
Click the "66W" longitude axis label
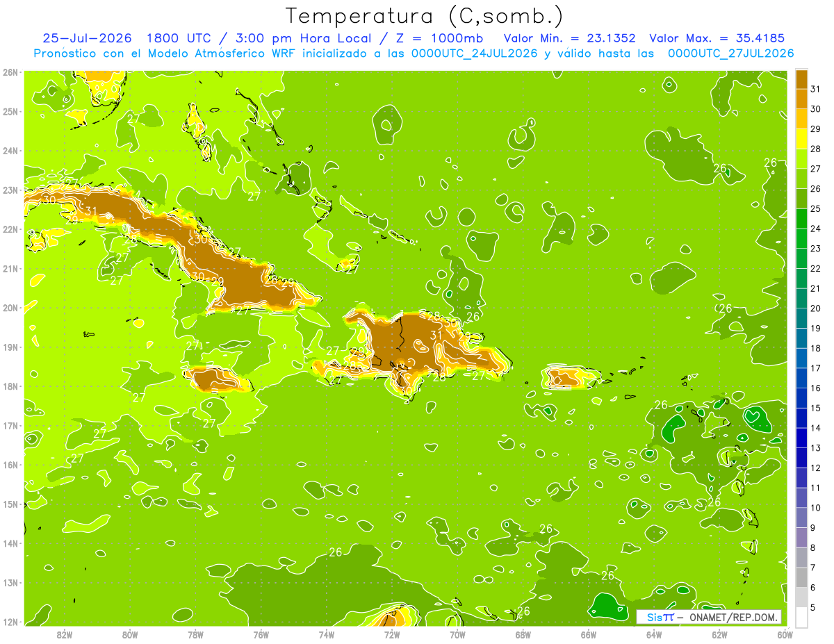pyautogui.click(x=588, y=635)
